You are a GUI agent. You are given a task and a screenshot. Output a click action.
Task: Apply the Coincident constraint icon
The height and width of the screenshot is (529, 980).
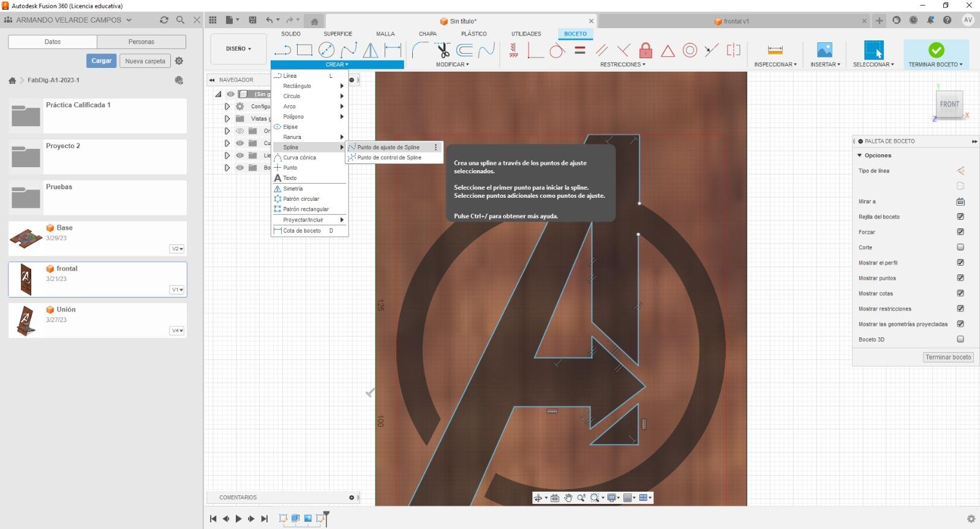535,50
